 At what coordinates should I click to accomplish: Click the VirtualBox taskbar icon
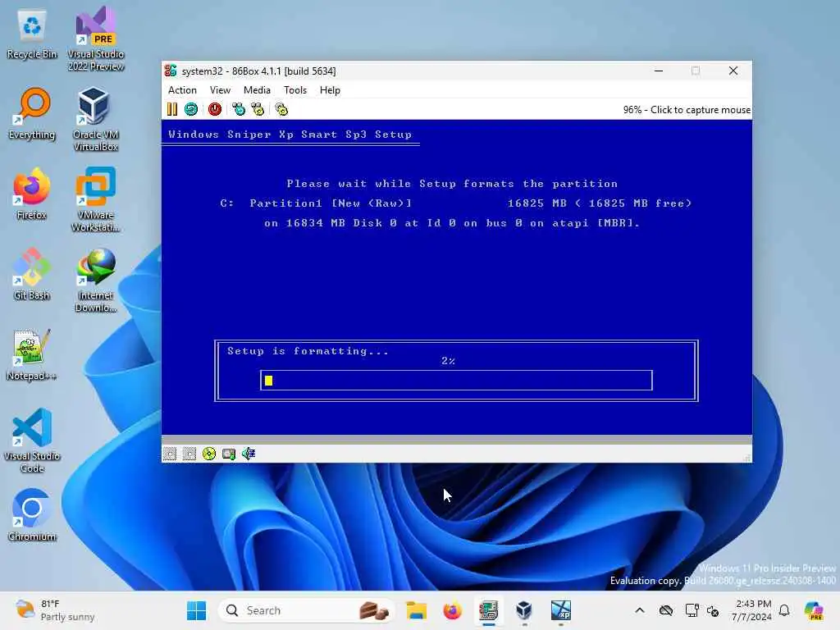[524, 610]
